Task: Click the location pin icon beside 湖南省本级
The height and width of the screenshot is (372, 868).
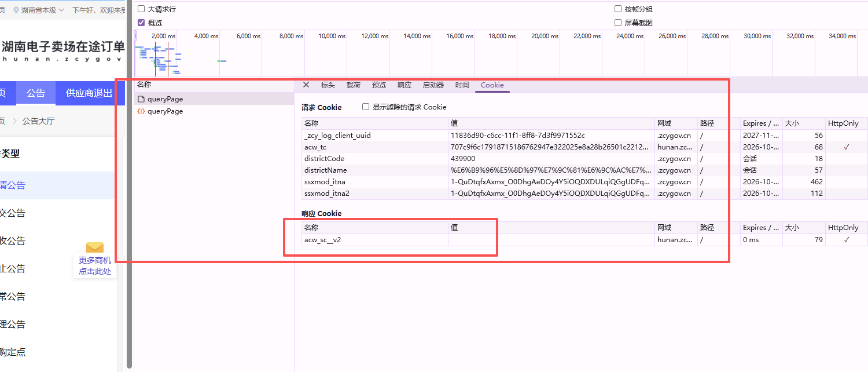Action: coord(16,10)
